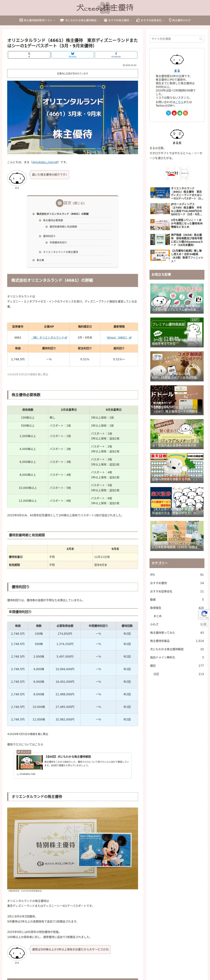Open まる's YouTube channel icon
This screenshot has width=210, height=980.
[174, 113]
